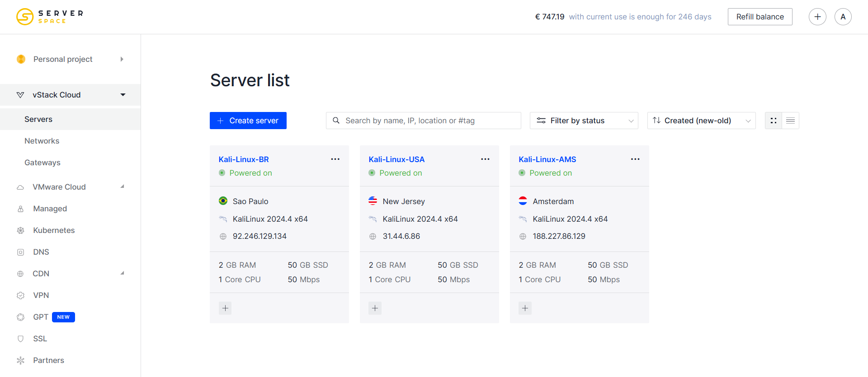Open the Kali-Linux-BR three-dot menu
This screenshot has width=868, height=377.
[x=335, y=159]
